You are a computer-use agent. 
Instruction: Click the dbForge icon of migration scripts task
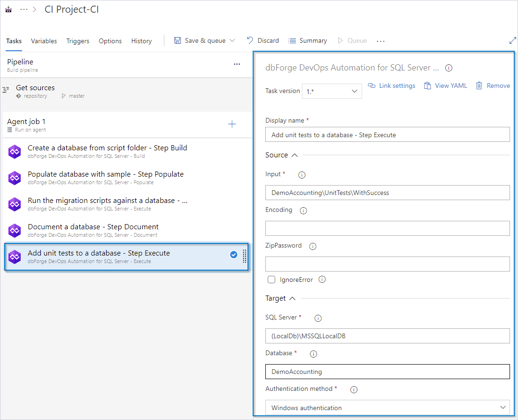[15, 204]
